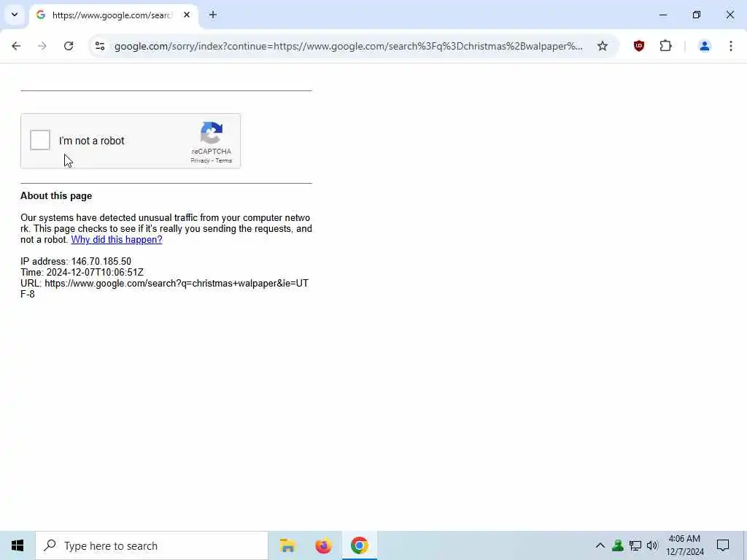Open the Chrome profile avatar

tap(704, 46)
